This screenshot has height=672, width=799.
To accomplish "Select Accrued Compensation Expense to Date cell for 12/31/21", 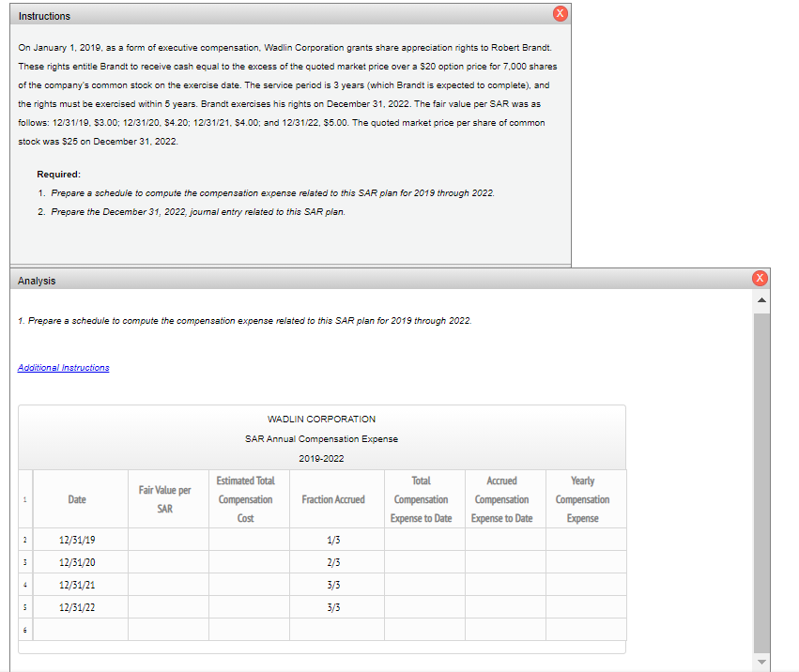I will coord(505,585).
